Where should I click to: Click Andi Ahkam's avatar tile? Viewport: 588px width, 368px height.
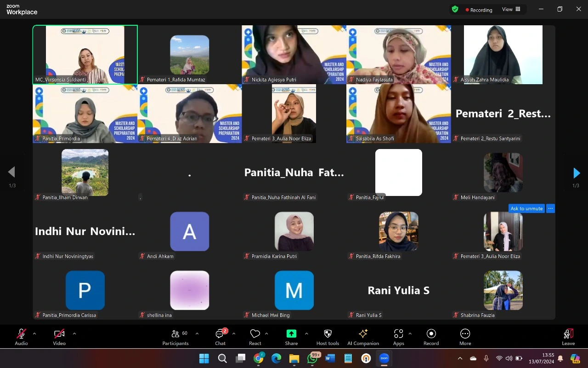pyautogui.click(x=190, y=231)
